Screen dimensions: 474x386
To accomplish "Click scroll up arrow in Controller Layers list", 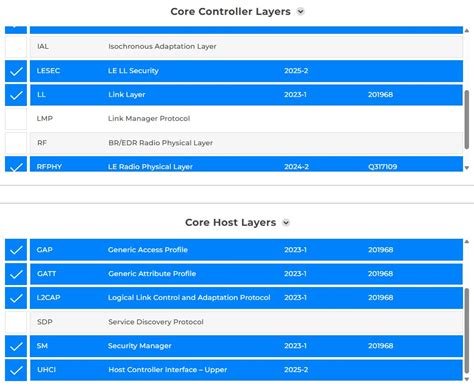I will [x=467, y=31].
